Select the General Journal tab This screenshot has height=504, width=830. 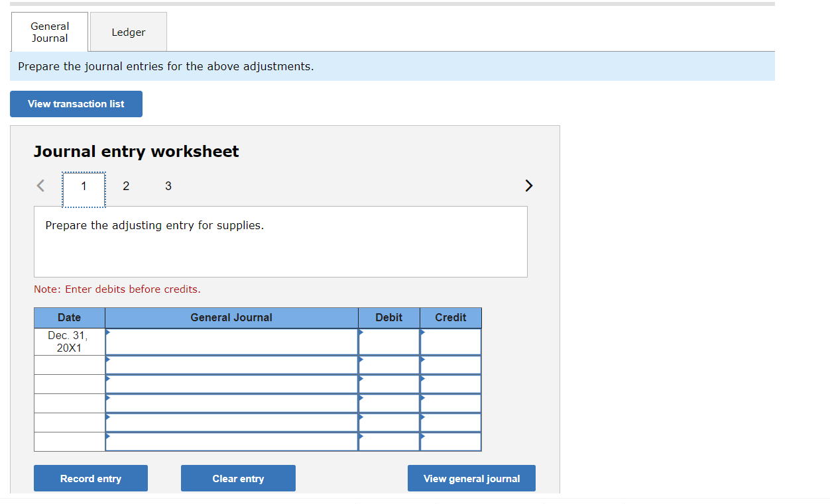49,31
